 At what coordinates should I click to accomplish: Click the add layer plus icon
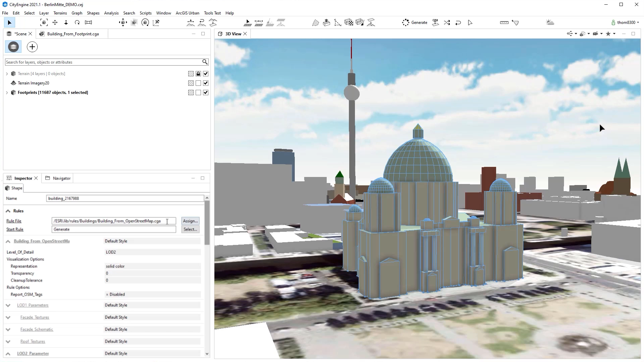click(x=32, y=47)
